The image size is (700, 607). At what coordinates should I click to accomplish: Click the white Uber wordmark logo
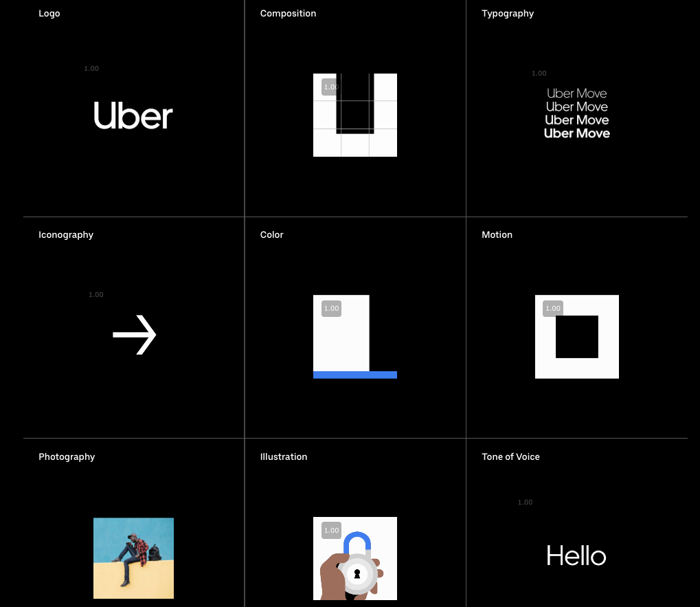133,115
